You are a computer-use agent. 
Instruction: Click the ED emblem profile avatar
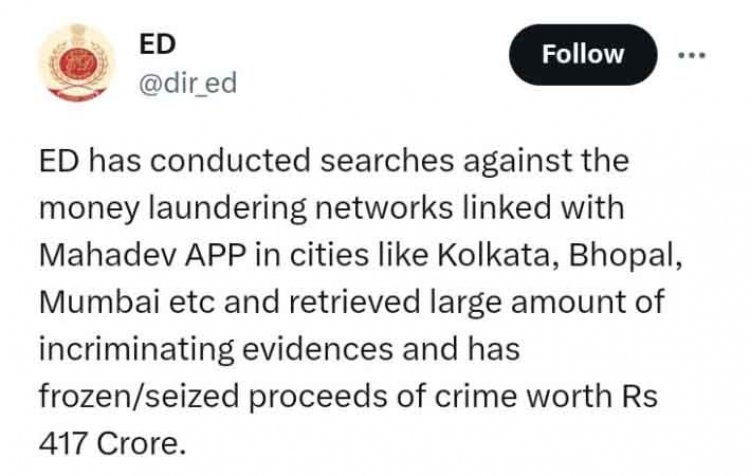77,63
